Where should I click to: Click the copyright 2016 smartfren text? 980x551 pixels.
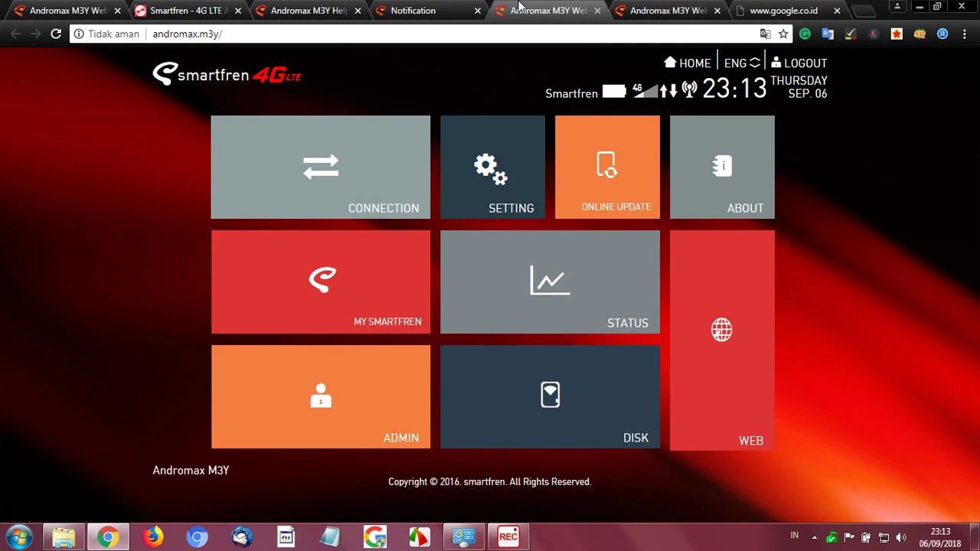coord(489,481)
